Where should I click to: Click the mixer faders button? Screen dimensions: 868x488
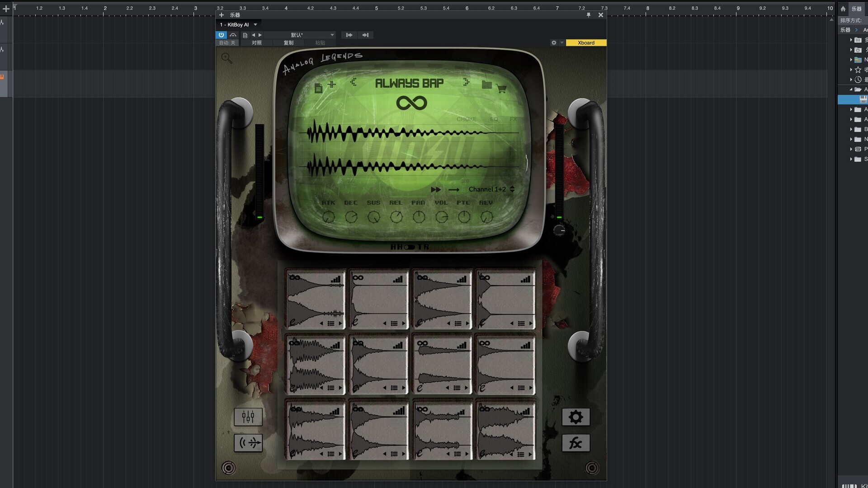[248, 417]
